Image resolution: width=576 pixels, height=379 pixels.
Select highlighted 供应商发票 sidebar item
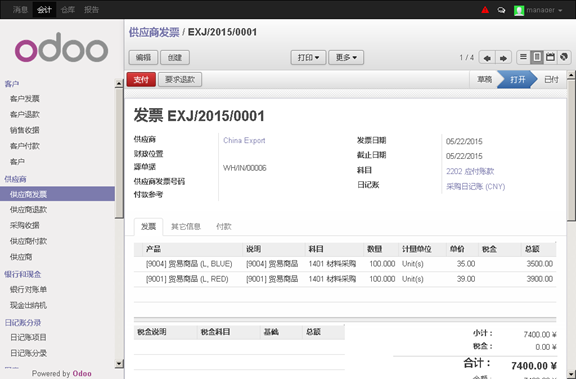pos(57,194)
